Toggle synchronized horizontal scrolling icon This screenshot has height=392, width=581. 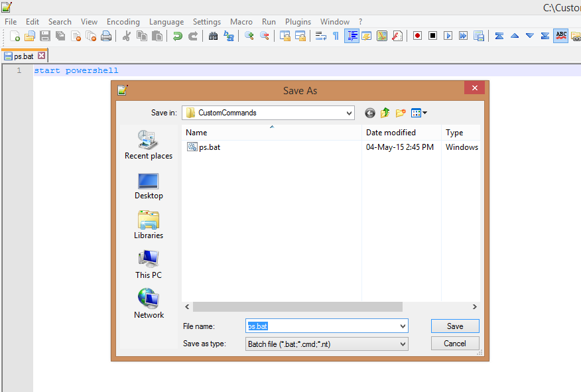tap(300, 36)
